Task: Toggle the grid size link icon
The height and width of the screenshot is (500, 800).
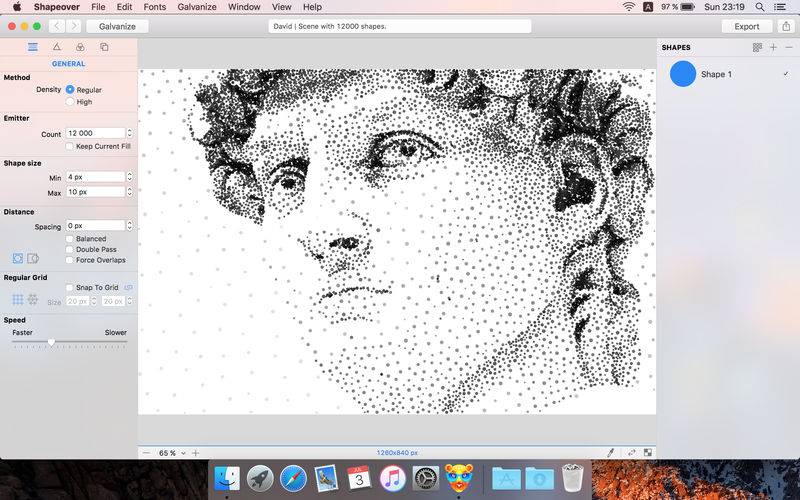Action: pyautogui.click(x=129, y=288)
